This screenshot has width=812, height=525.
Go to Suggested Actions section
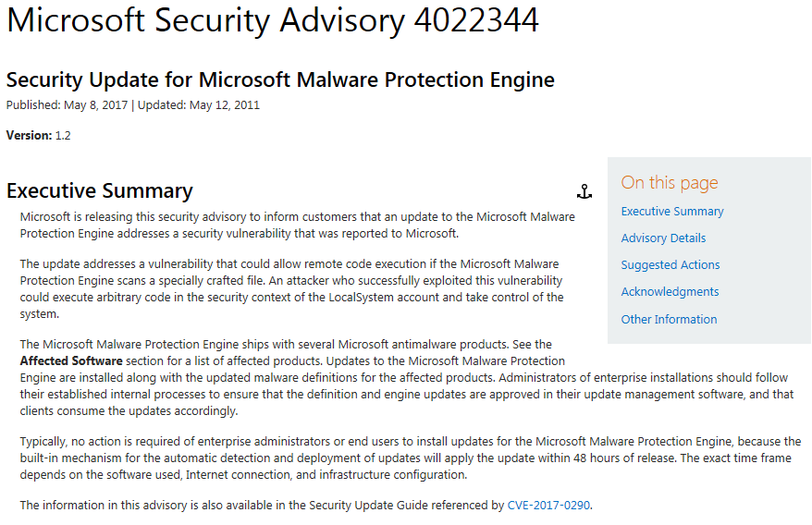(671, 264)
